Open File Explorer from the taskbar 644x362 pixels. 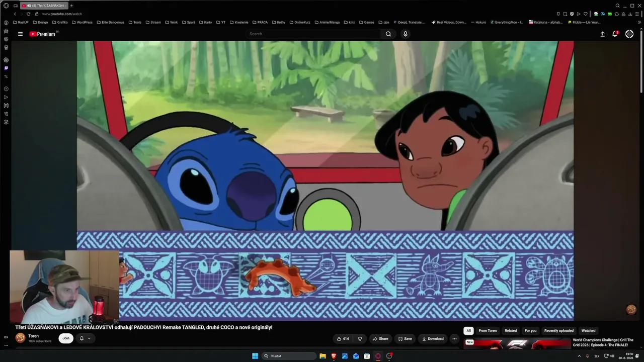point(323,356)
